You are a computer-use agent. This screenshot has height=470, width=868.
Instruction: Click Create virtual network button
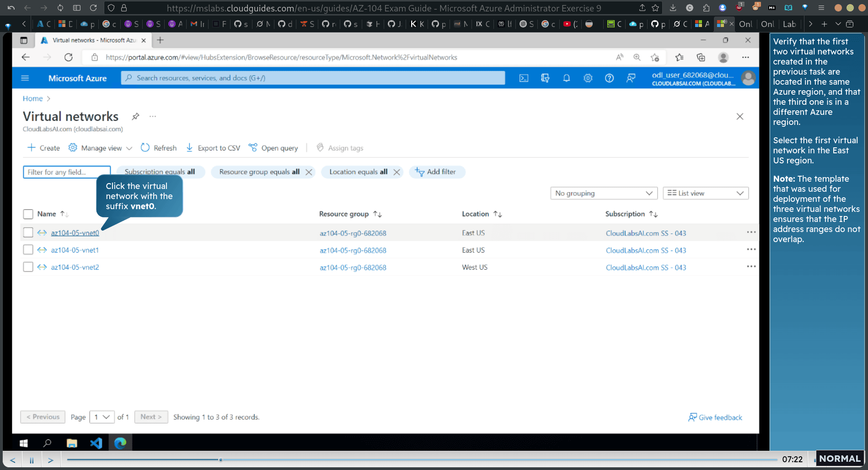pyautogui.click(x=43, y=148)
